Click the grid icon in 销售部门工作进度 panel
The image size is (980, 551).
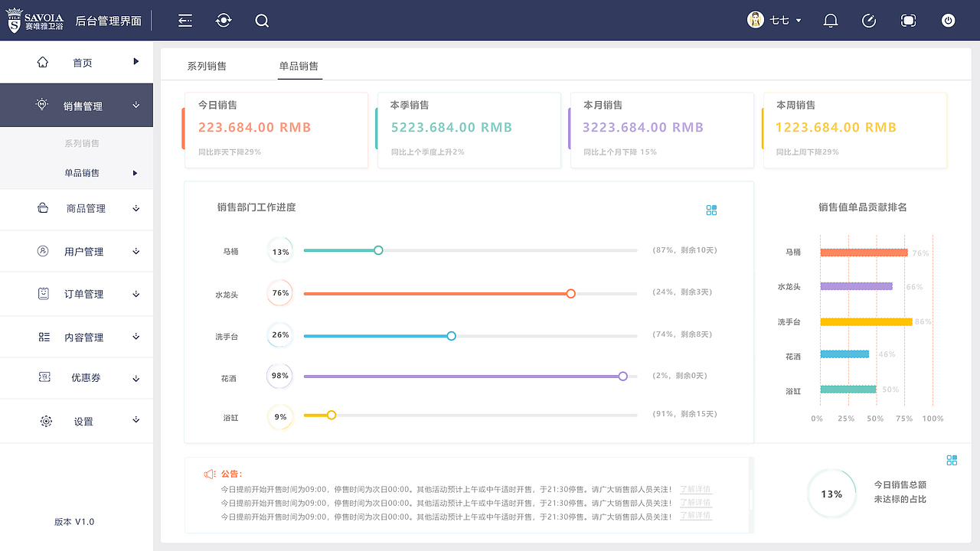[x=711, y=210]
